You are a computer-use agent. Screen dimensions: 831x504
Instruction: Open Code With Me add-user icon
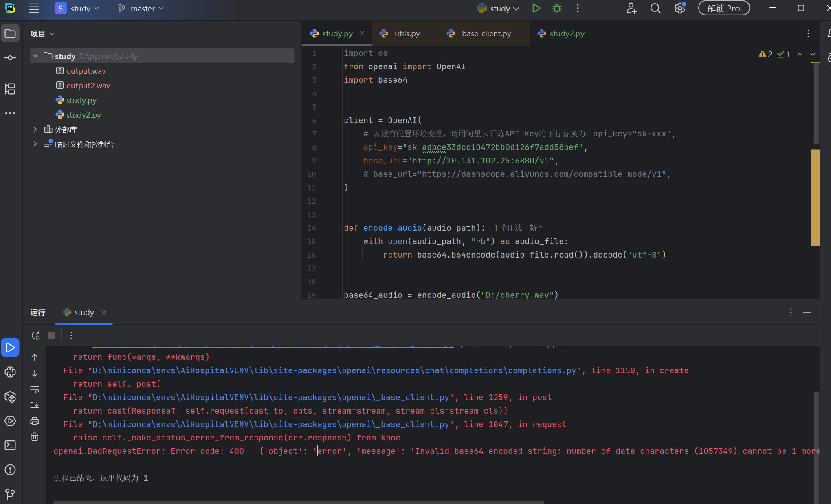pyautogui.click(x=631, y=9)
